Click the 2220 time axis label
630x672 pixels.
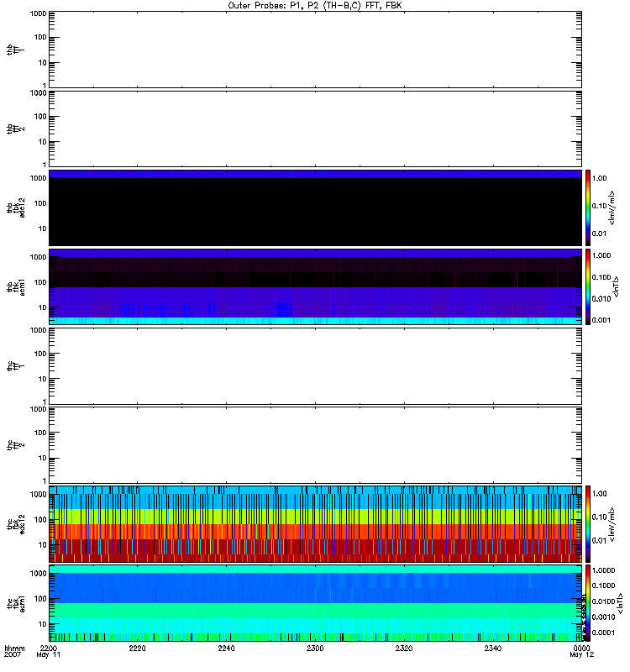coord(137,648)
